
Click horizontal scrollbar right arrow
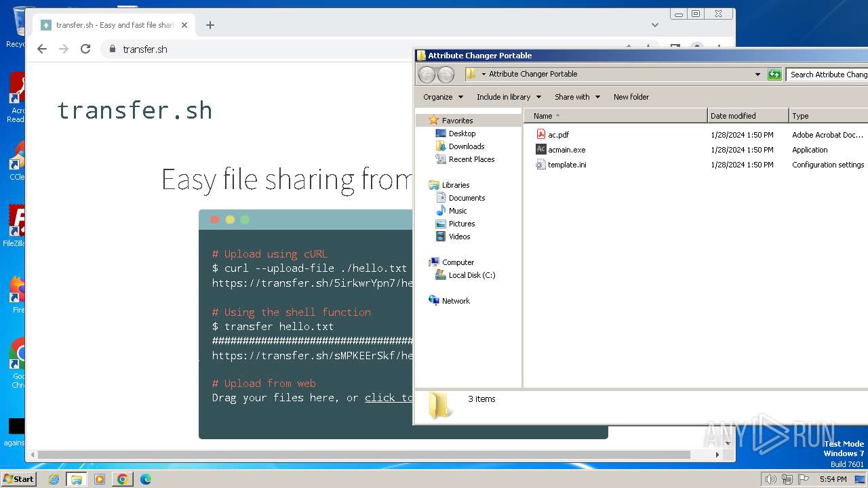718,455
